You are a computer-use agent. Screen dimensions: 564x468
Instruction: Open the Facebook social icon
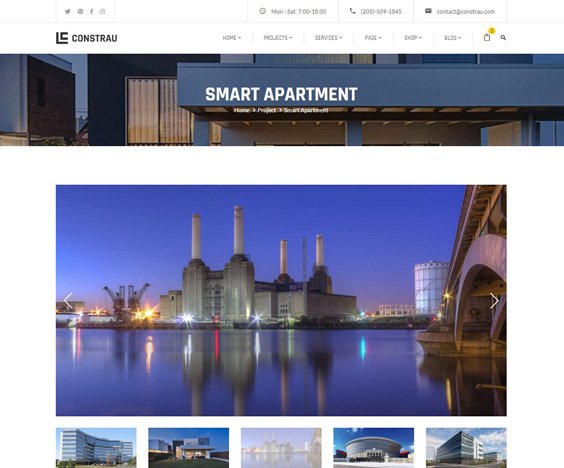pyautogui.click(x=92, y=12)
